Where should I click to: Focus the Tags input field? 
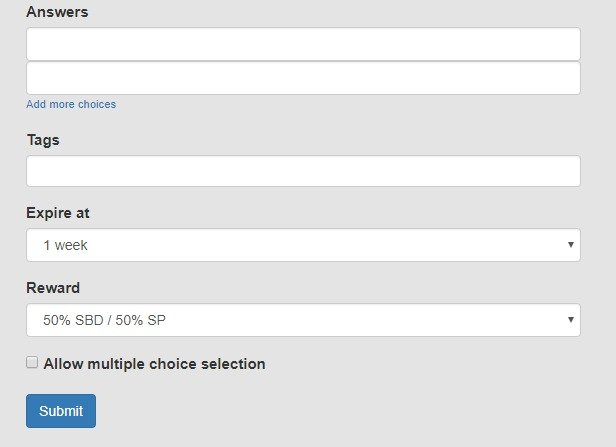pos(303,171)
